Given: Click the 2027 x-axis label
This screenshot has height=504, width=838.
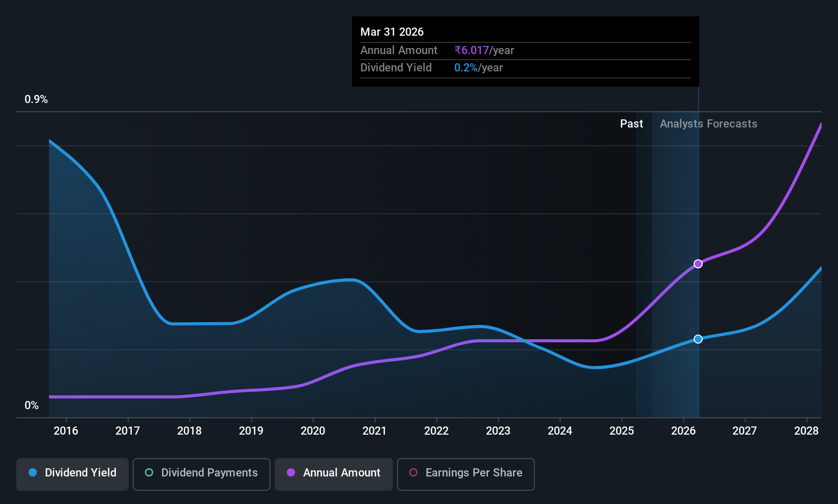Looking at the screenshot, I should click(745, 431).
